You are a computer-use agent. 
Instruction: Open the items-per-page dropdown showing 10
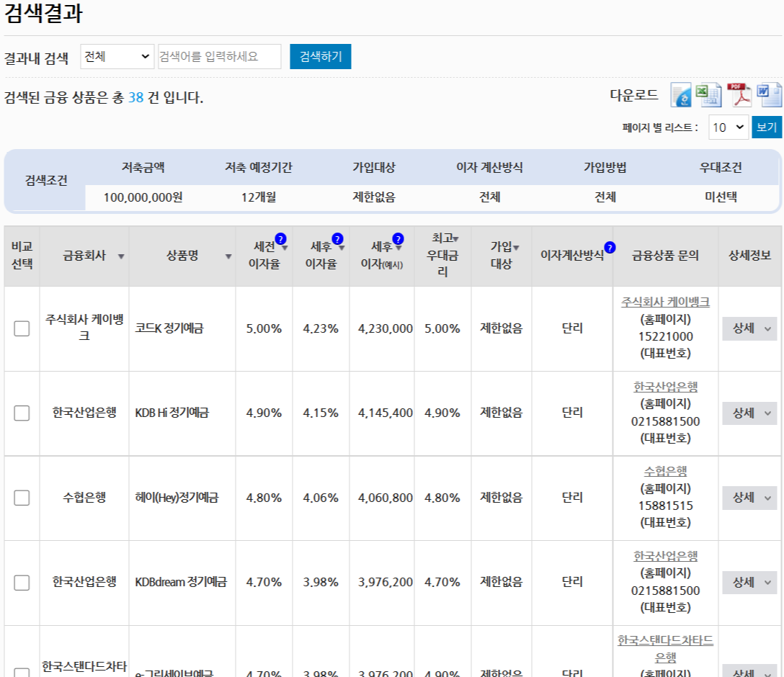coord(729,127)
